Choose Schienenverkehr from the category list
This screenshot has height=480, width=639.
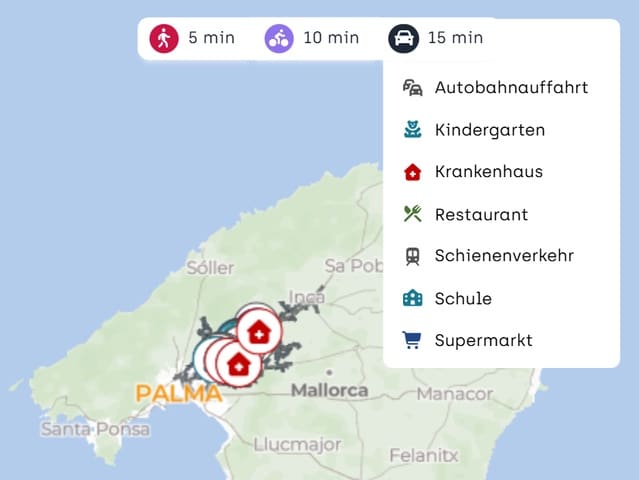tap(501, 256)
